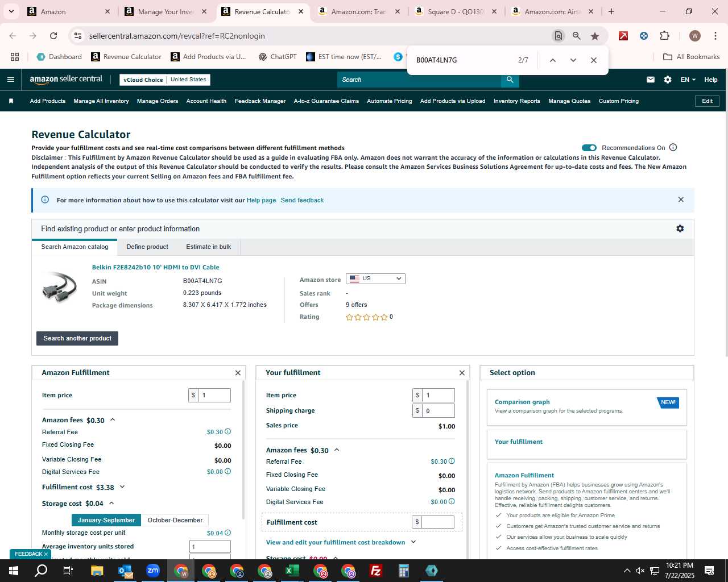The height and width of the screenshot is (582, 728).
Task: Open Excel from the Windows taskbar
Action: click(292, 571)
